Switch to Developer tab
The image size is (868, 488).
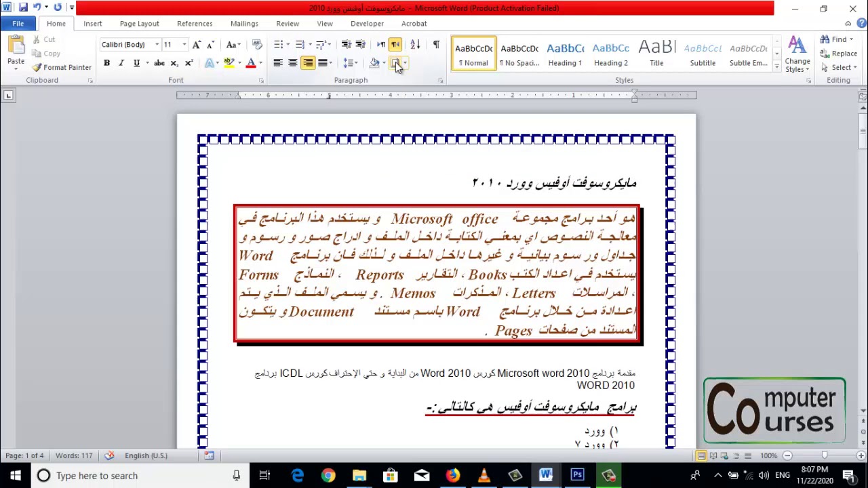pyautogui.click(x=367, y=24)
